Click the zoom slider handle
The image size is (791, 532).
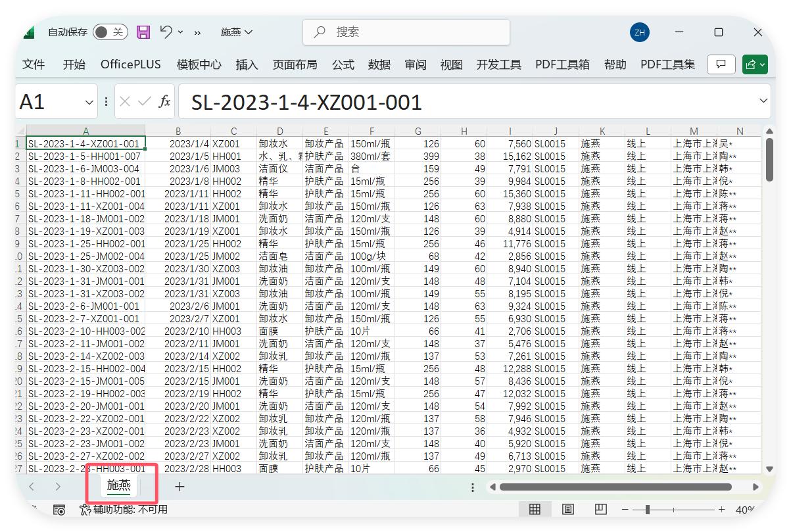648,510
